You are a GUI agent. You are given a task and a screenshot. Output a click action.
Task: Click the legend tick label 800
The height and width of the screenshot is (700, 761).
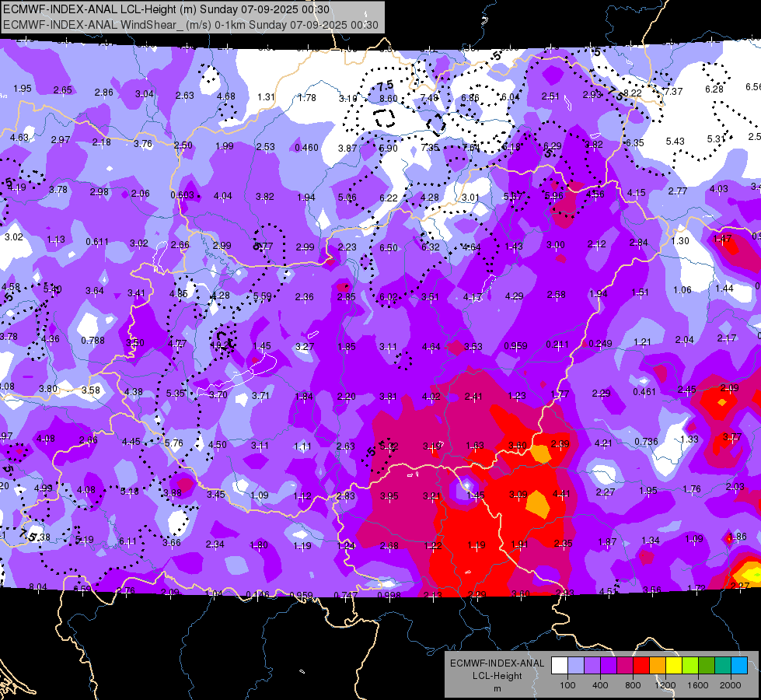coord(633,685)
